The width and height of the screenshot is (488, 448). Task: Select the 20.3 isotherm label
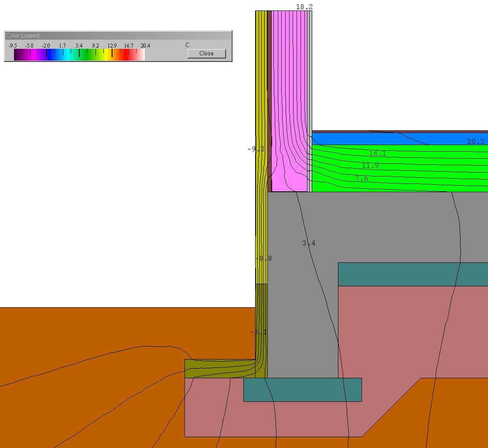pos(475,142)
